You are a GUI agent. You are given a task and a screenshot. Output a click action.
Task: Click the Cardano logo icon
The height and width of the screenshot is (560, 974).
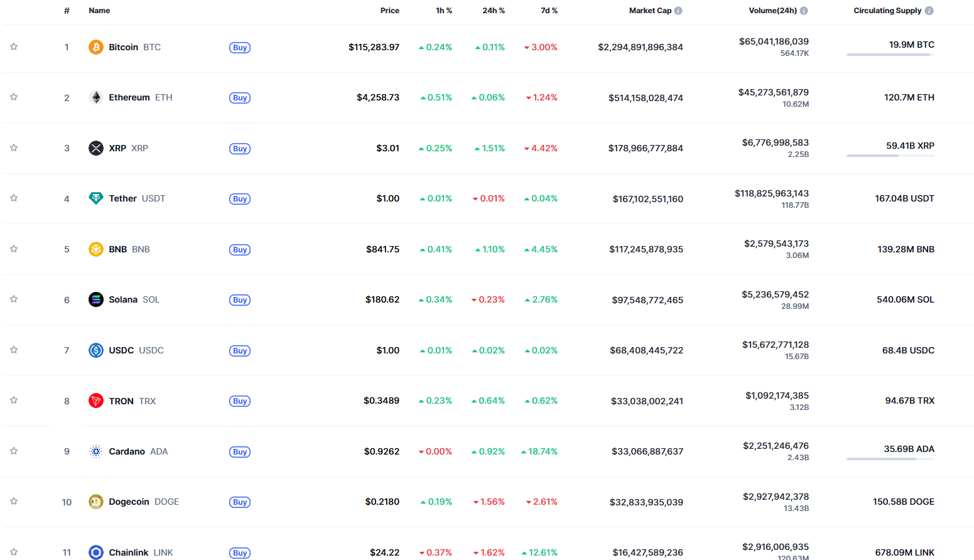click(95, 451)
